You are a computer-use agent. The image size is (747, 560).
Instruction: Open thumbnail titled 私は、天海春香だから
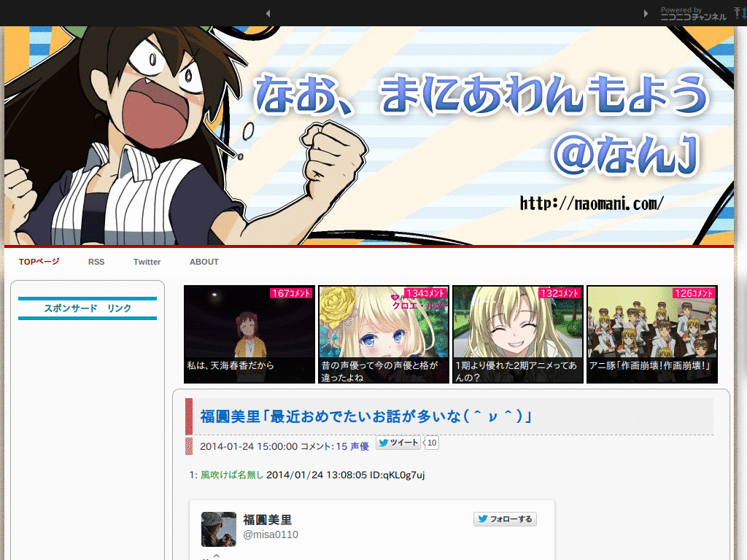point(249,334)
